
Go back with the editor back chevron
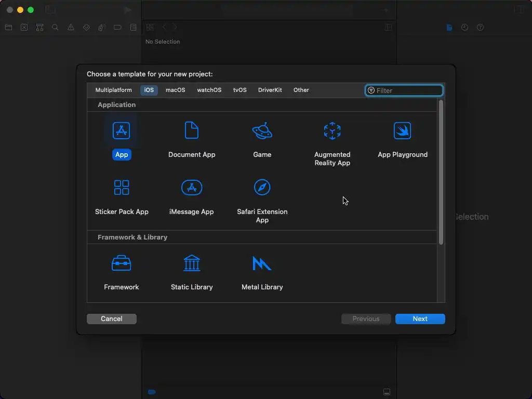click(x=164, y=27)
